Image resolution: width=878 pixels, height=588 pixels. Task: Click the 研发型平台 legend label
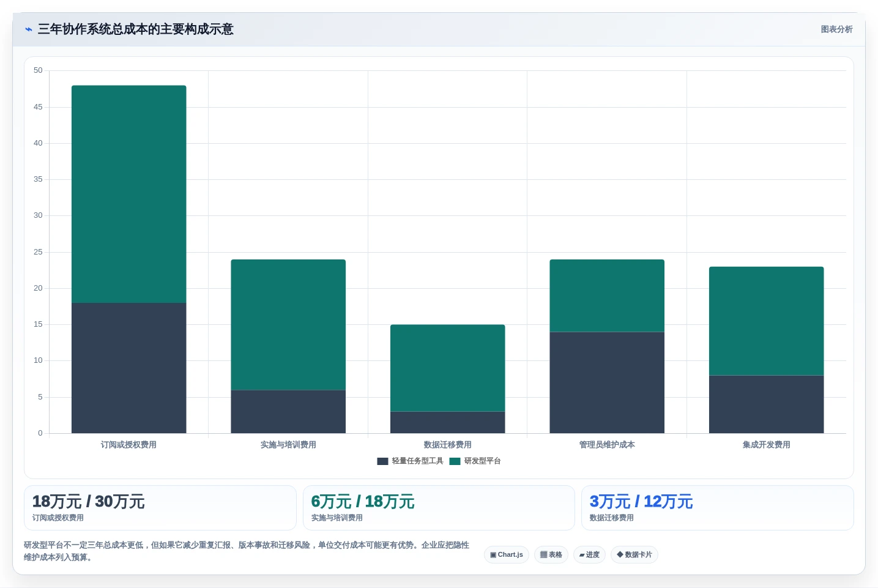click(x=482, y=461)
